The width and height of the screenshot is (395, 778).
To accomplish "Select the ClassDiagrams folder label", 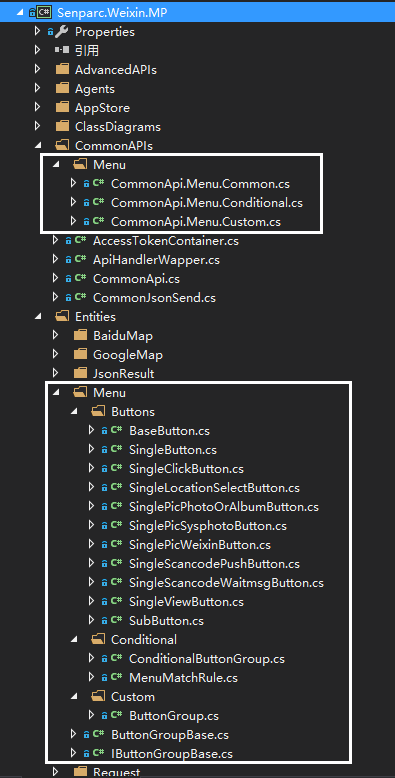I will point(118,127).
